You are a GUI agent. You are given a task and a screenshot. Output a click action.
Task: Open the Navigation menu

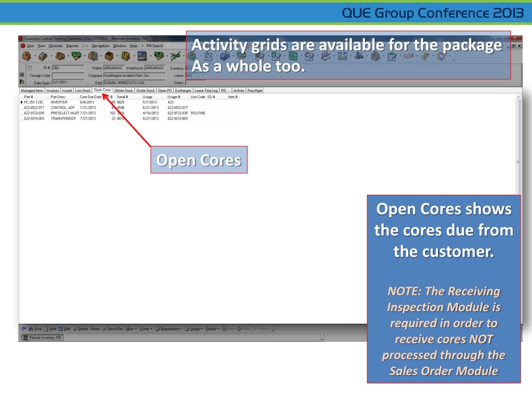[101, 46]
